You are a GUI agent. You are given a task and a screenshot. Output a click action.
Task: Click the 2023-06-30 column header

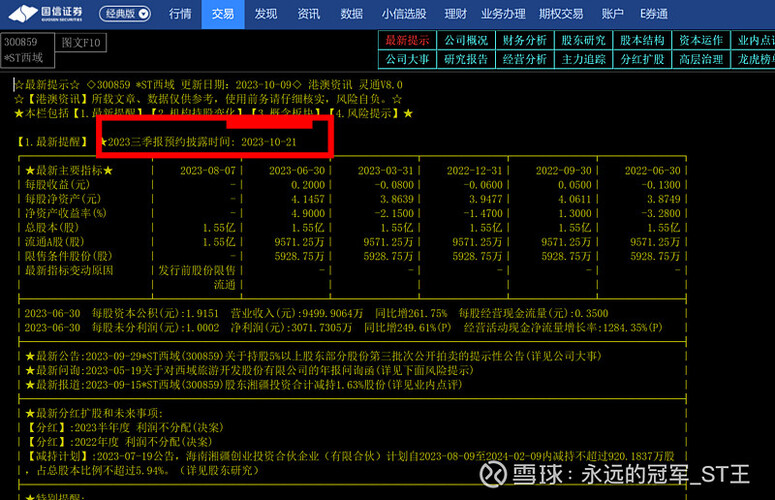[297, 171]
